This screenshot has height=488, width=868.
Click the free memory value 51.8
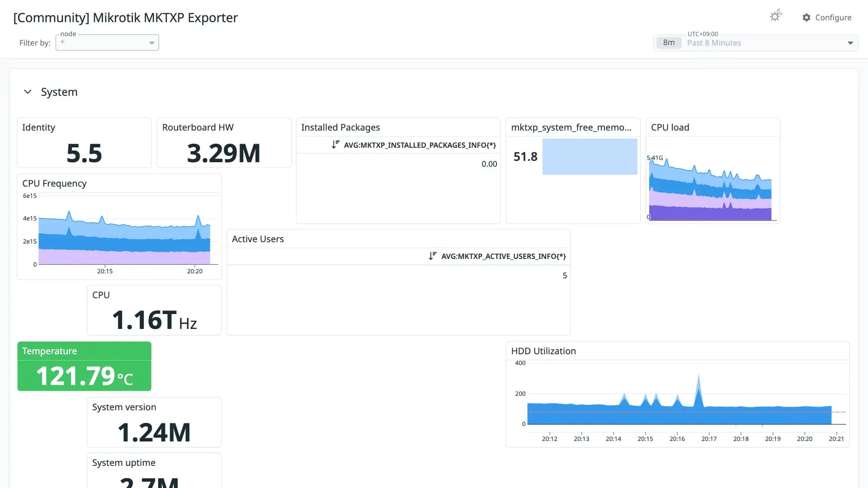(x=525, y=157)
